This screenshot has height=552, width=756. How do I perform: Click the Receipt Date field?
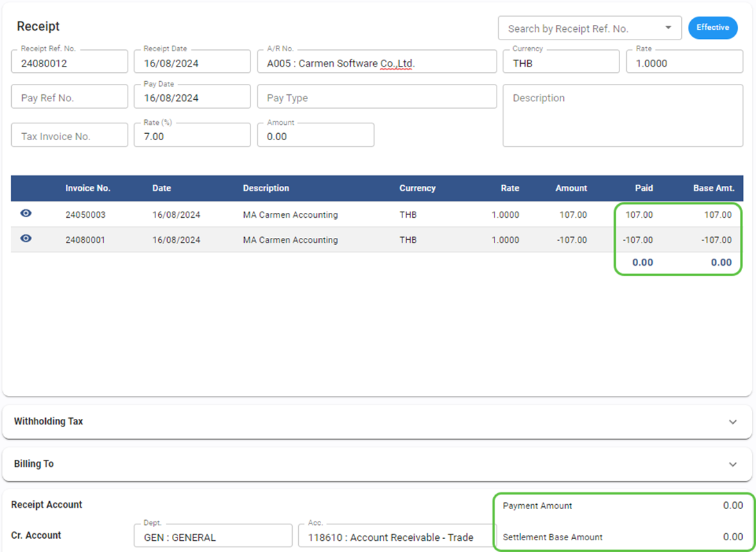191,62
